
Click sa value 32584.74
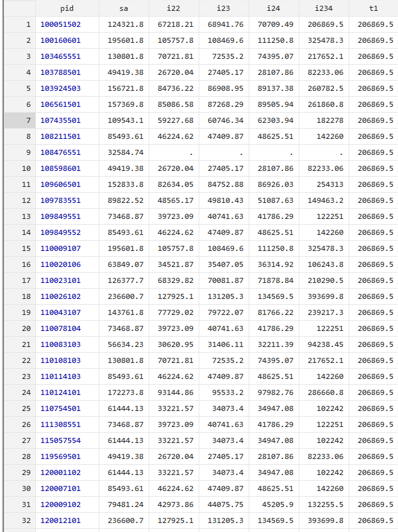[x=124, y=152]
